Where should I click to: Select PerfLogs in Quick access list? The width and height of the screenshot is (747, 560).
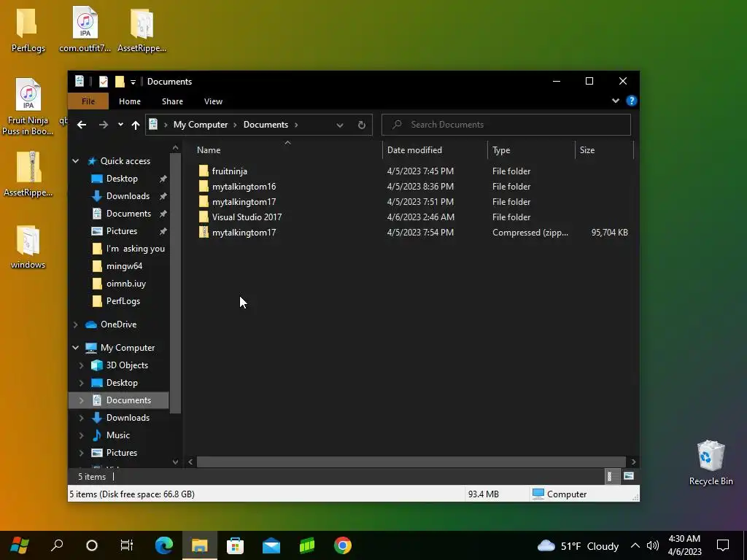(x=123, y=301)
